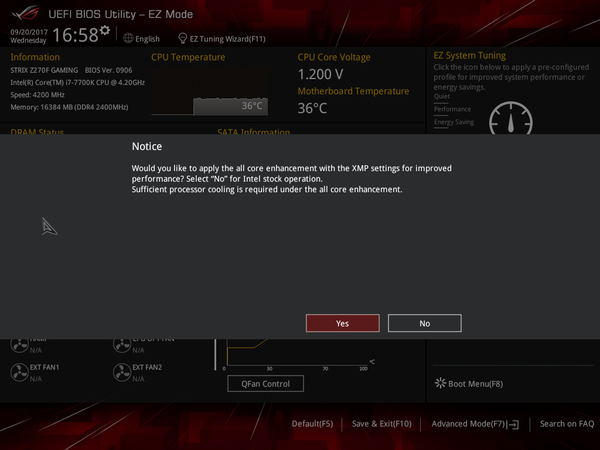Click the language globe icon

(x=128, y=38)
